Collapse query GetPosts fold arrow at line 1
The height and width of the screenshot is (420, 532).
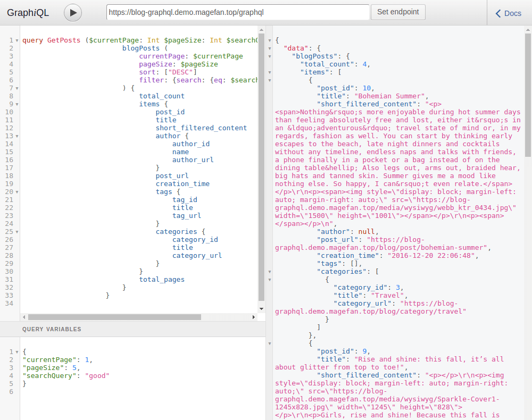coord(17,41)
